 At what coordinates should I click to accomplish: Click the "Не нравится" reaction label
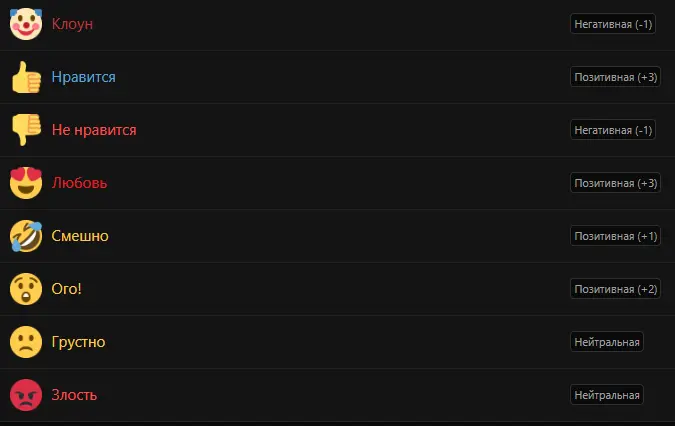coord(94,130)
